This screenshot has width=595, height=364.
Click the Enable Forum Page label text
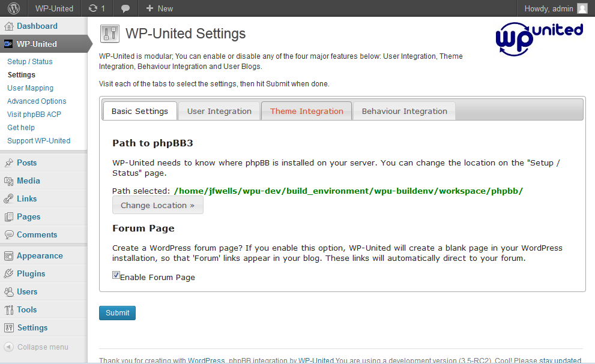[157, 277]
